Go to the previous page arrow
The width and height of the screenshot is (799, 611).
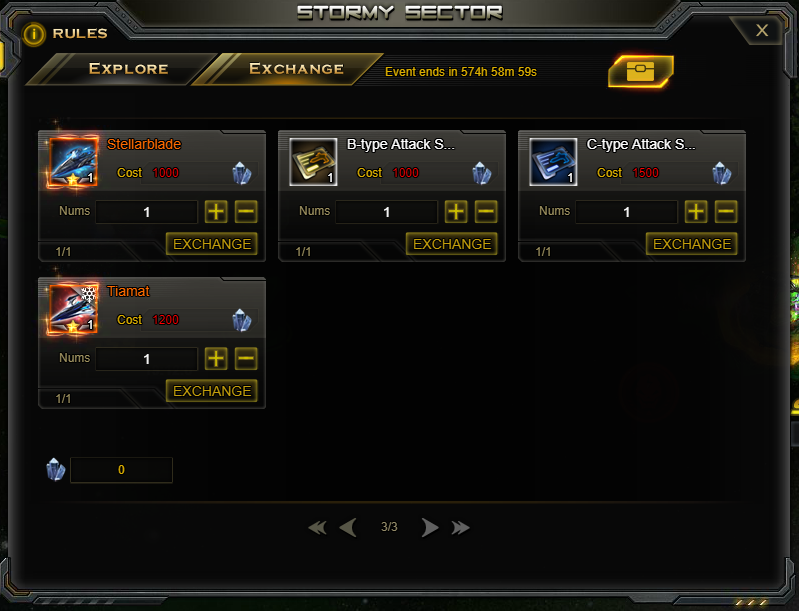[348, 527]
